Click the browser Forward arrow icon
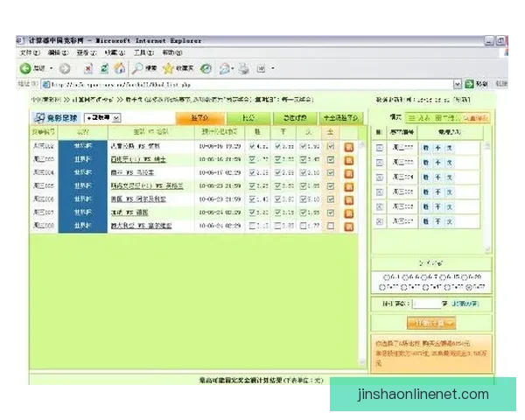The width and height of the screenshot is (525, 420). click(x=65, y=68)
